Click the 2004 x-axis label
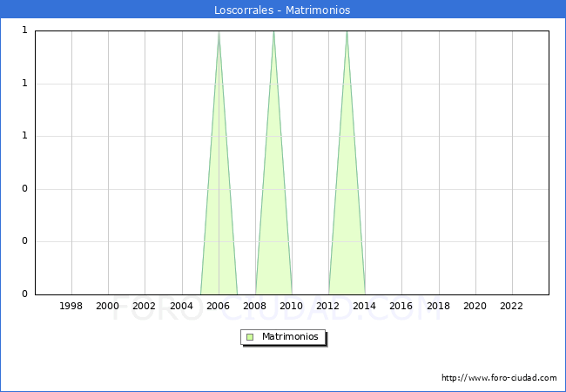Viewport: 566px width, 392px height. [181, 306]
